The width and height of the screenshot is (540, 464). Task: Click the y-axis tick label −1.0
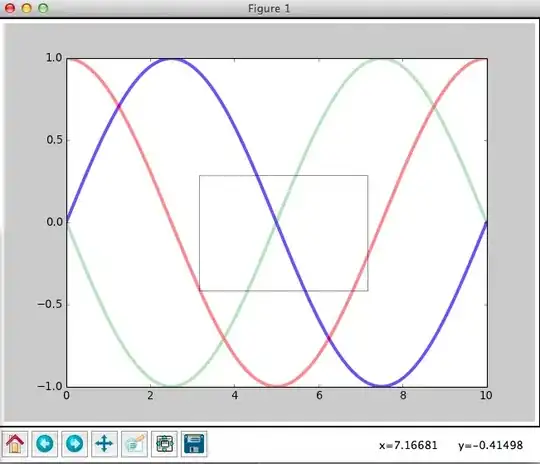point(50,386)
